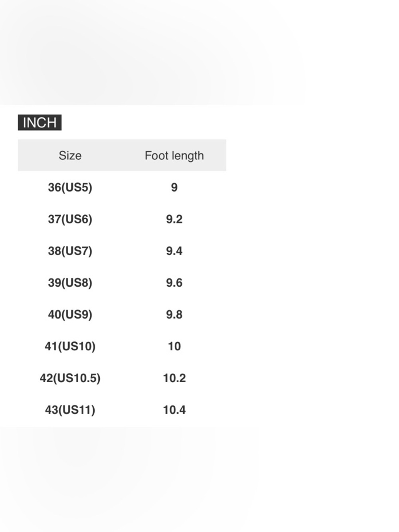Screen dimensions: 399x532
Task: Choose size 40(US9) row
Action: [x=122, y=314]
